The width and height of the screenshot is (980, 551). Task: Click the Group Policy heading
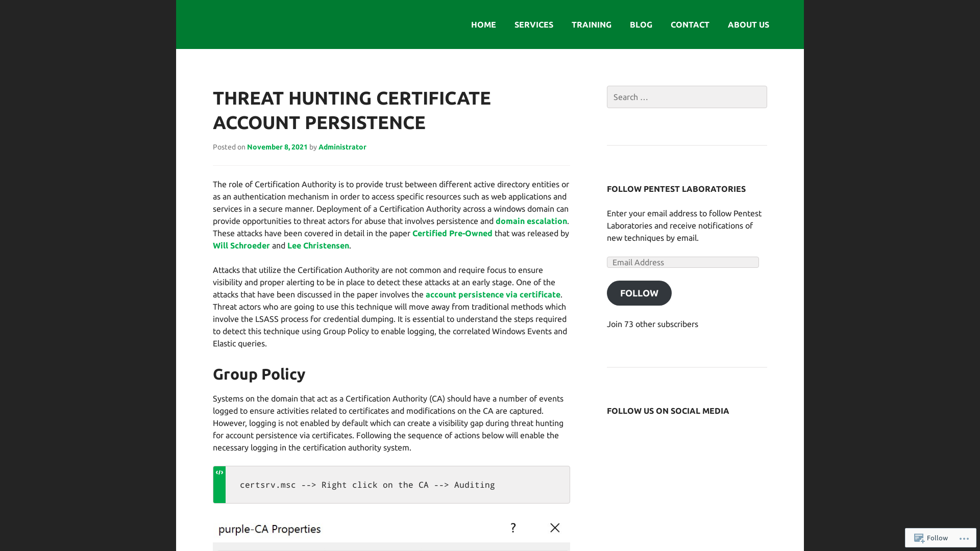pos(259,374)
